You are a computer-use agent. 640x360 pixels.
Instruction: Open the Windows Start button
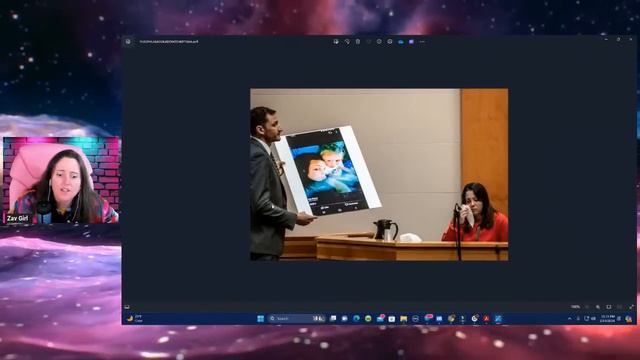(x=260, y=318)
